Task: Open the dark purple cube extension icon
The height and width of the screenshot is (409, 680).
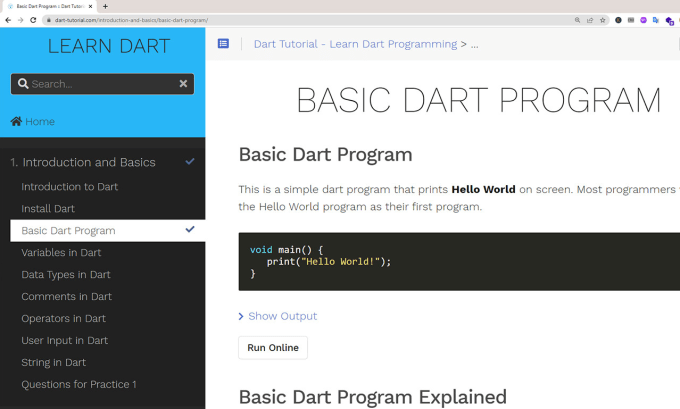Action: (x=670, y=20)
